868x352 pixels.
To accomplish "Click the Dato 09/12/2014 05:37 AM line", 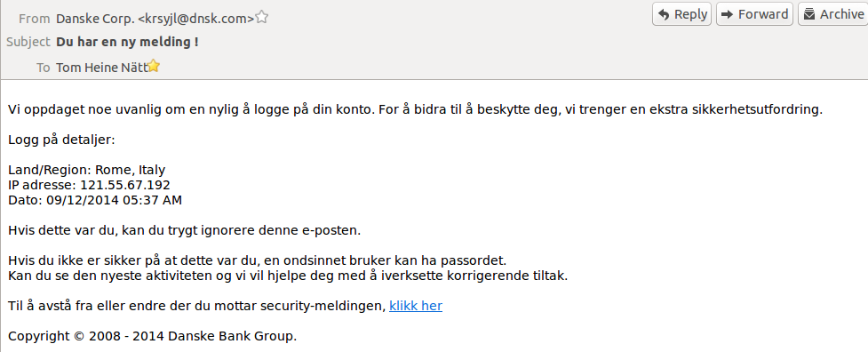I will [95, 200].
